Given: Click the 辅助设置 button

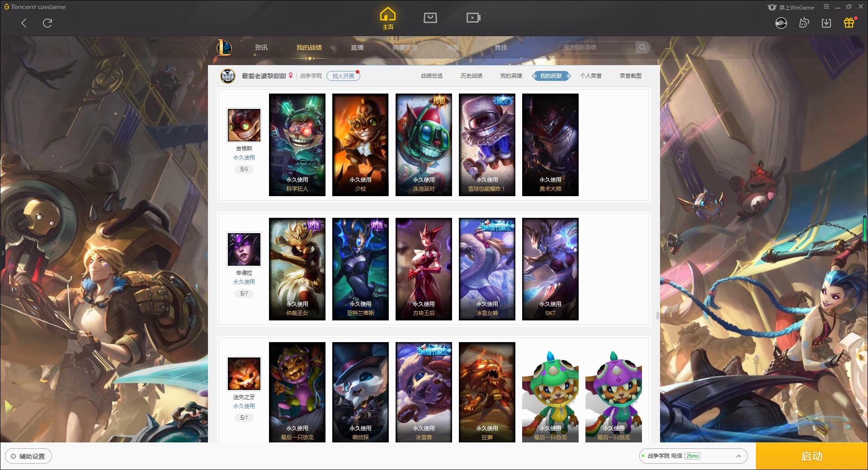Looking at the screenshot, I should click(x=28, y=456).
